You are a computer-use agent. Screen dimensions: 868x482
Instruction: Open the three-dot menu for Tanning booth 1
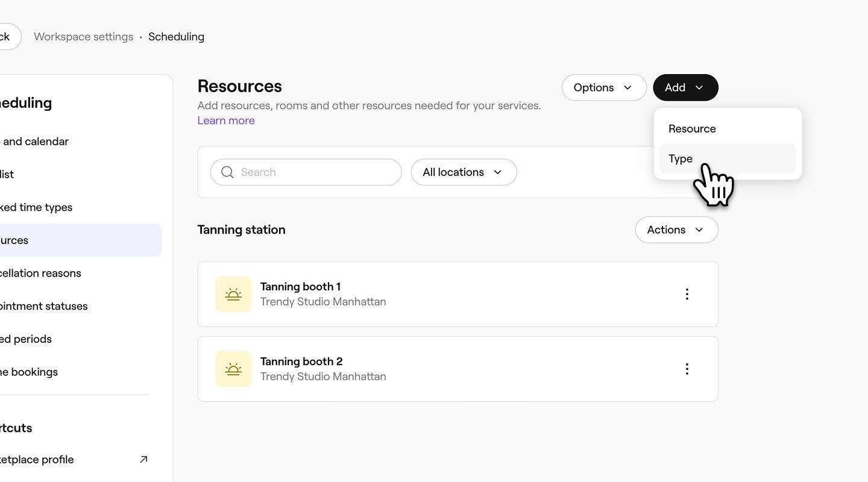[687, 293]
